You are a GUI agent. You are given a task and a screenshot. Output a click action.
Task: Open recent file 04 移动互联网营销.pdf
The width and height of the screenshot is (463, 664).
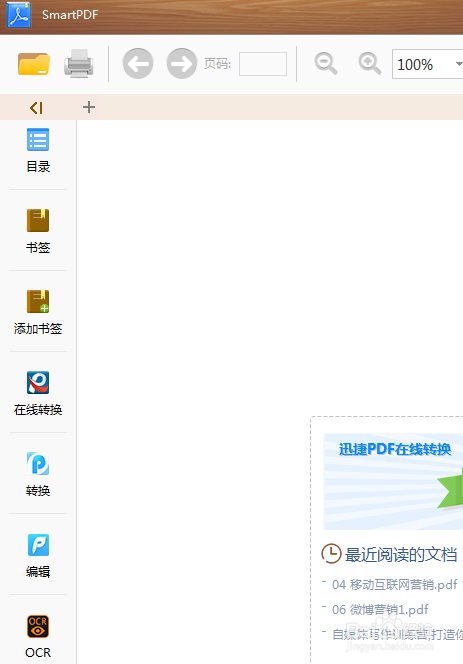394,585
